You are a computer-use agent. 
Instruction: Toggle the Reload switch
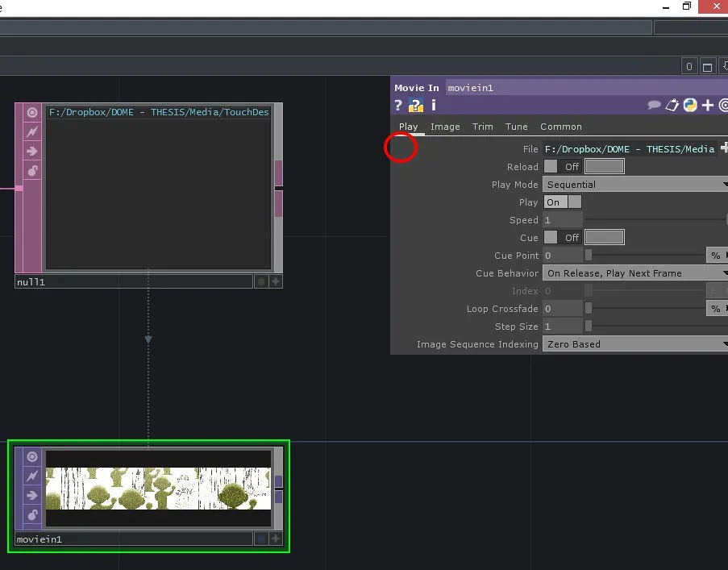click(551, 167)
